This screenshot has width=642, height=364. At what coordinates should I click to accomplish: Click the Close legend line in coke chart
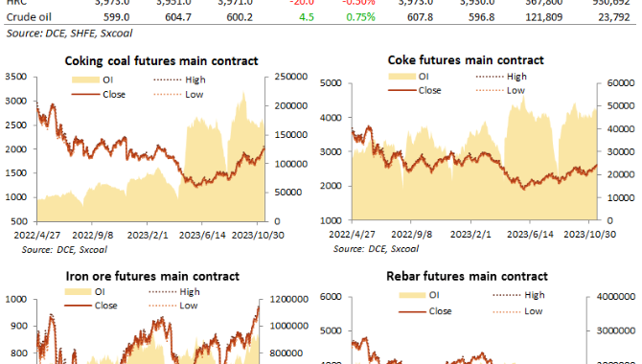[401, 90]
